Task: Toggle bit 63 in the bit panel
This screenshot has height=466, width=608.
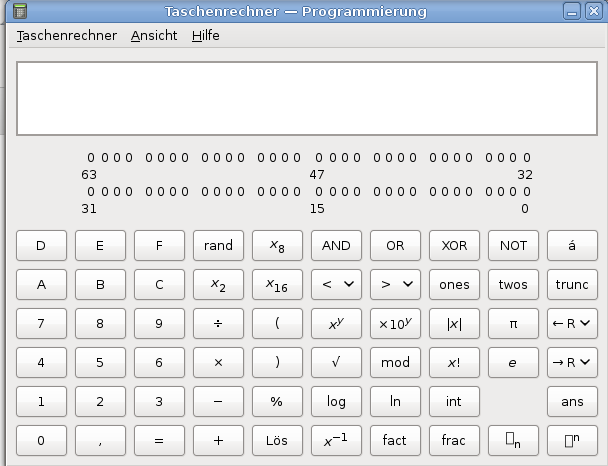Action: coord(91,158)
